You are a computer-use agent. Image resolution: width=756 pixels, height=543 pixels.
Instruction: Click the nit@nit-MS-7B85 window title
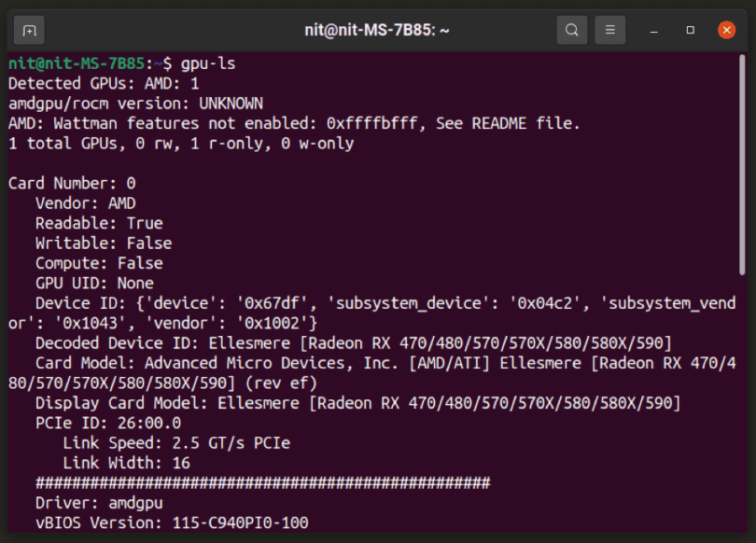pyautogui.click(x=378, y=29)
